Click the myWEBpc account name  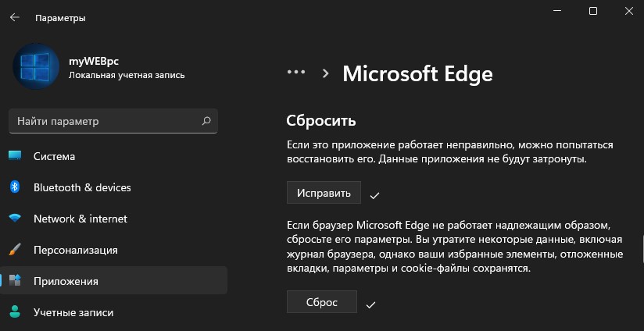click(x=94, y=62)
